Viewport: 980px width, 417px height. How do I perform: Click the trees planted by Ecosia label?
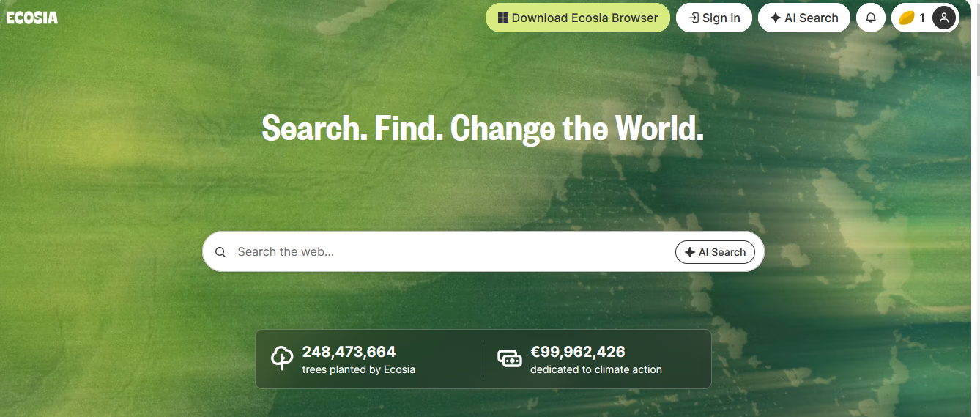[359, 369]
